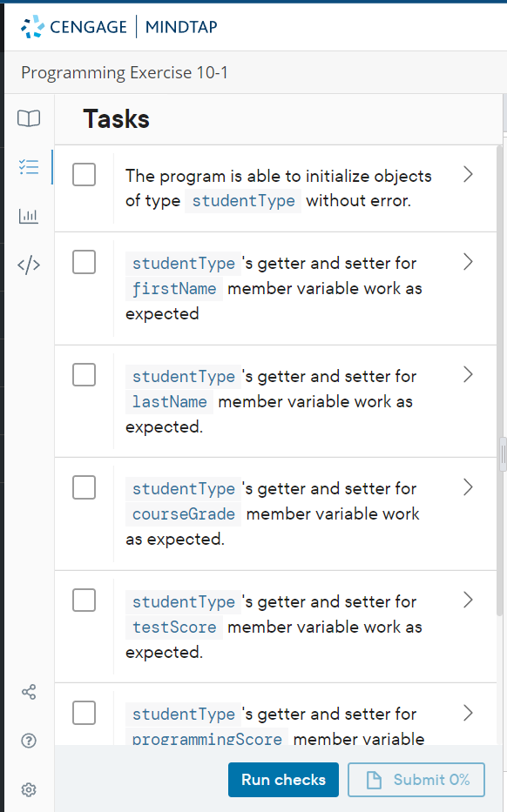Expand the testScore task chevron
Image resolution: width=507 pixels, height=812 pixels.
pos(468,601)
